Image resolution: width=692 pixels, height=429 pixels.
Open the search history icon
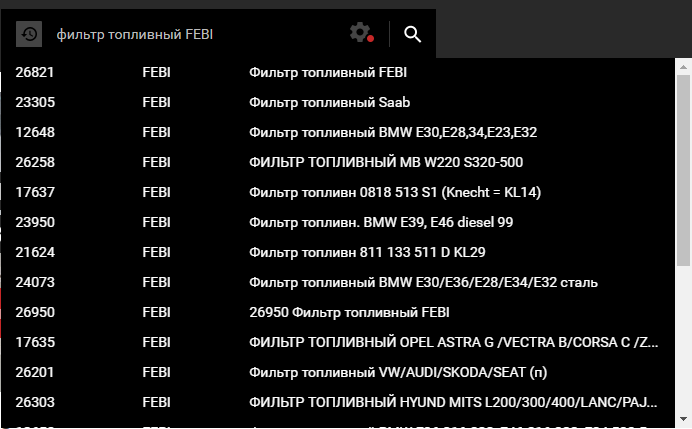pos(29,34)
